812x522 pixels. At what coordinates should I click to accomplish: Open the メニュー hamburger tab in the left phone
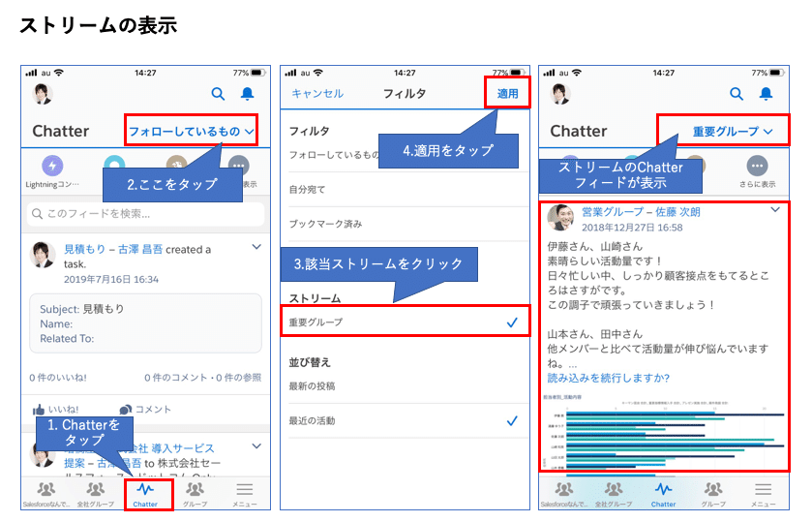pos(245,495)
